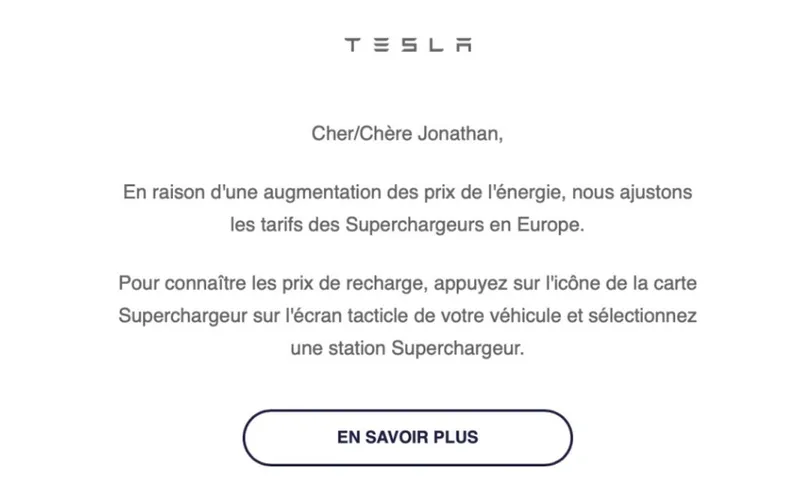This screenshot has width=800, height=490.
Task: Click the words 'votre véhicule'
Action: tap(501, 316)
